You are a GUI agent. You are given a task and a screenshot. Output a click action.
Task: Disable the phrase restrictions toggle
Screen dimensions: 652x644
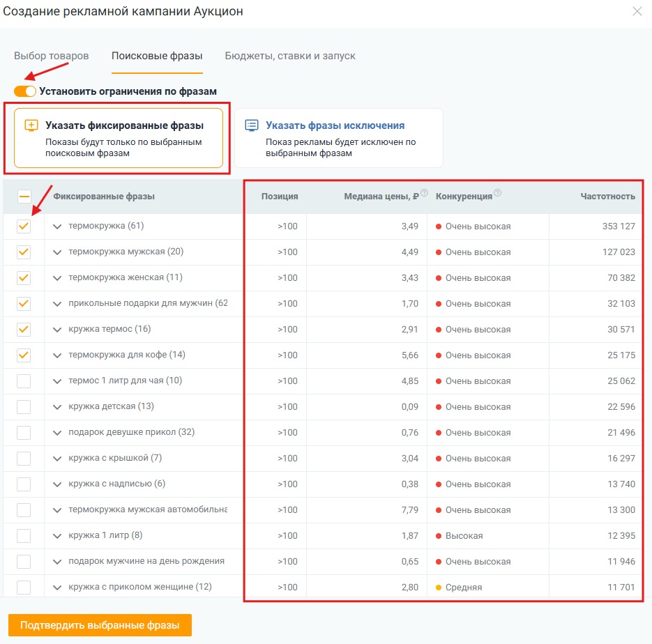click(x=25, y=91)
